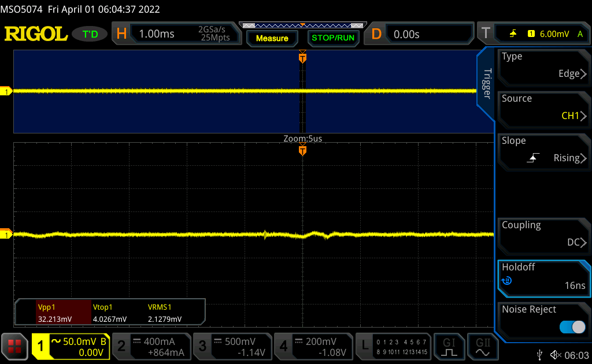Open the trigger Source CH1 dropdown

(x=543, y=109)
